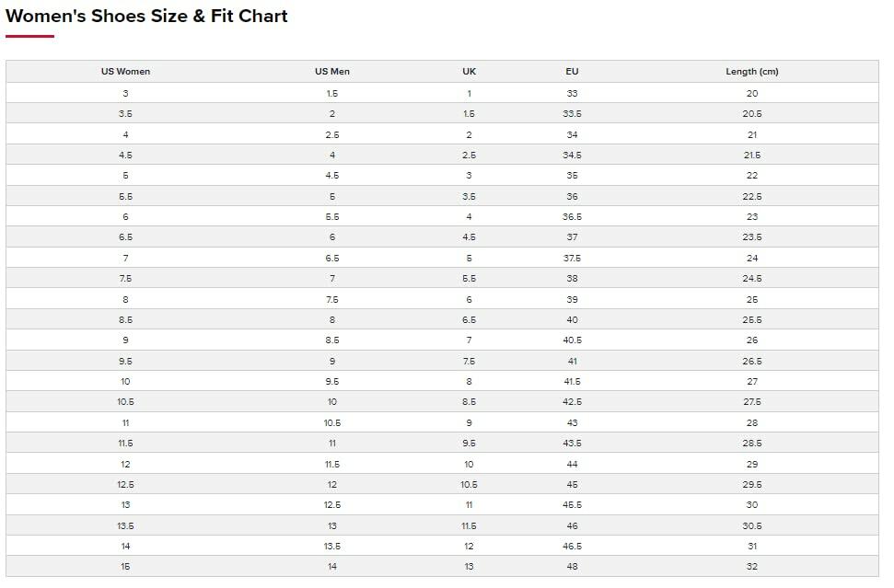Click EU size 42.5 cell
Screen dimensions: 894x588
pyautogui.click(x=572, y=401)
